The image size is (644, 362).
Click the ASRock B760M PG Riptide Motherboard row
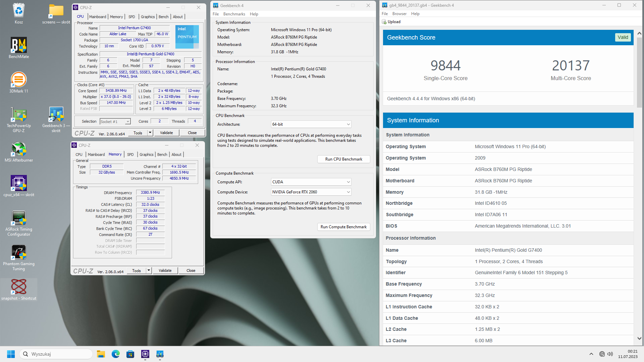[508, 181]
